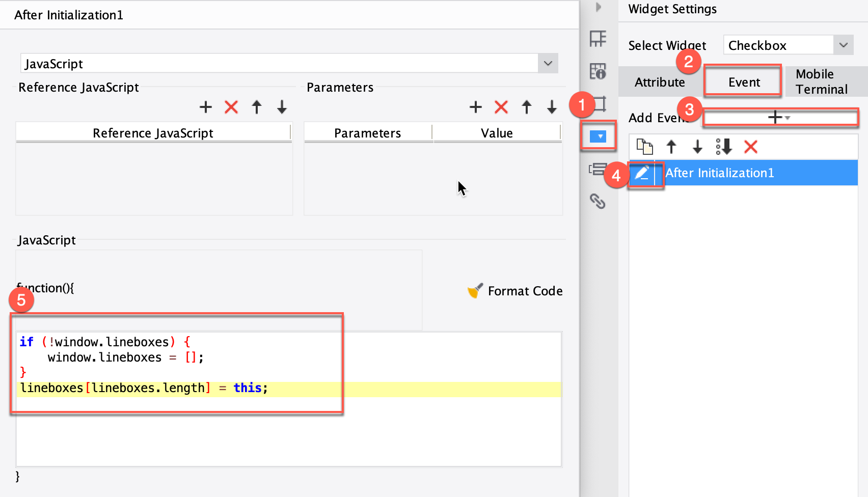The width and height of the screenshot is (868, 497).
Task: Click the collapse arrow at the sidebar top
Action: tap(599, 8)
